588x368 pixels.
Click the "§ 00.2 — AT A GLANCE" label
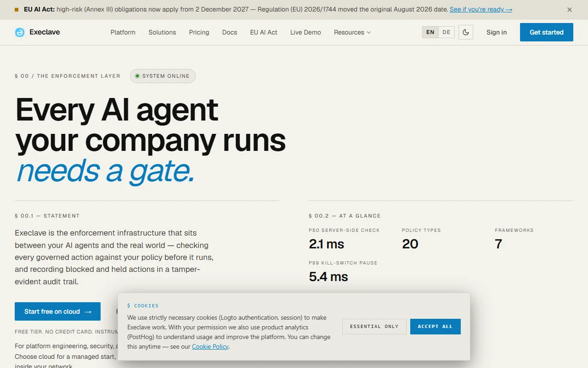(x=345, y=216)
